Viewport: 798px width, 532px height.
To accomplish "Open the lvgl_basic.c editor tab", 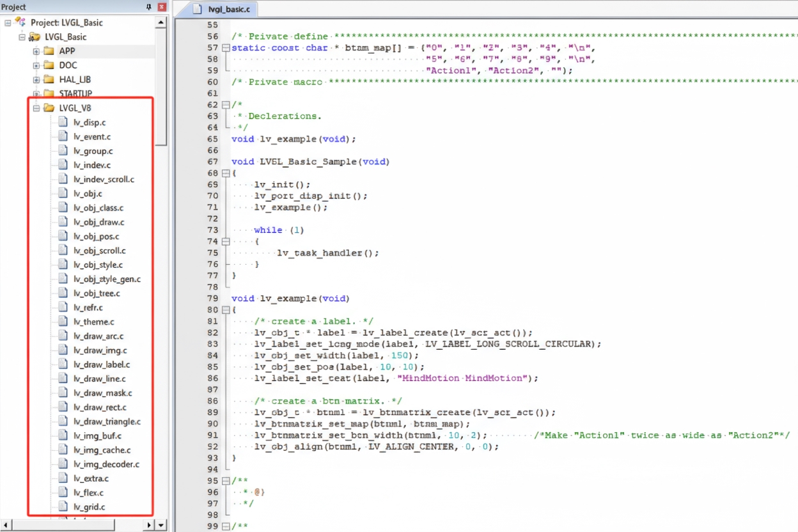I will coord(224,9).
